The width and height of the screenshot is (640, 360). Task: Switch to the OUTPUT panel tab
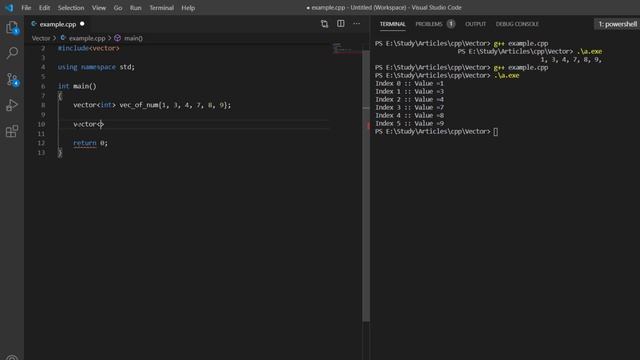[476, 24]
